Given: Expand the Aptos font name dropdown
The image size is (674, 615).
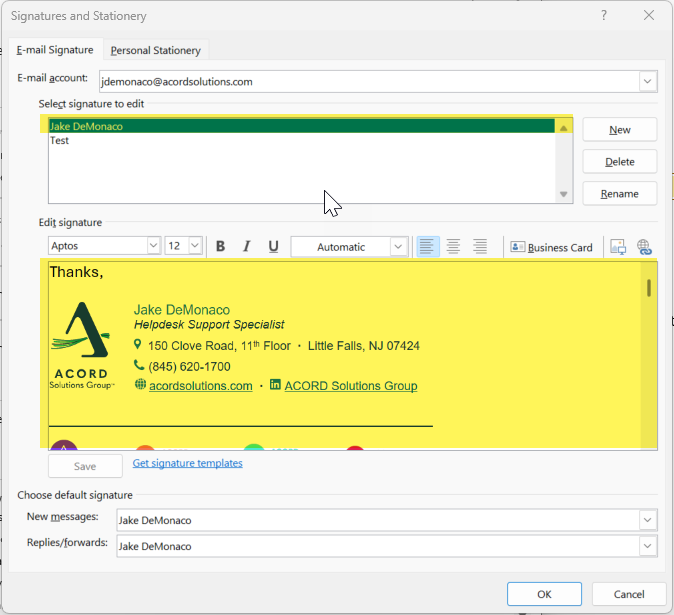Looking at the screenshot, I should pyautogui.click(x=153, y=246).
